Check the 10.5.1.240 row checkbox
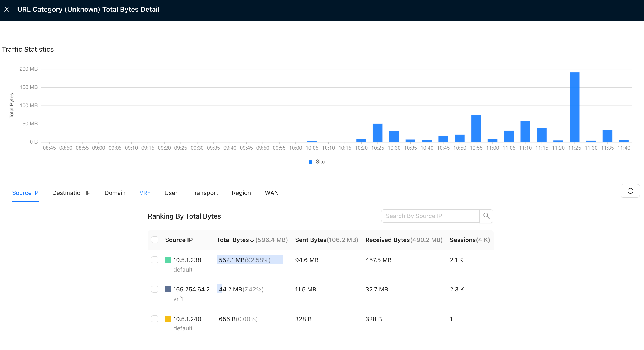This screenshot has width=644, height=350. [155, 319]
